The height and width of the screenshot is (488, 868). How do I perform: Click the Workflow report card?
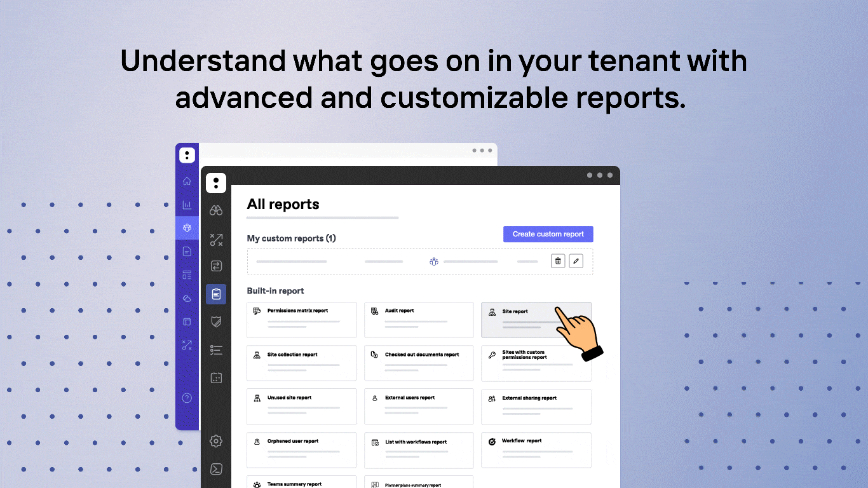(x=536, y=449)
